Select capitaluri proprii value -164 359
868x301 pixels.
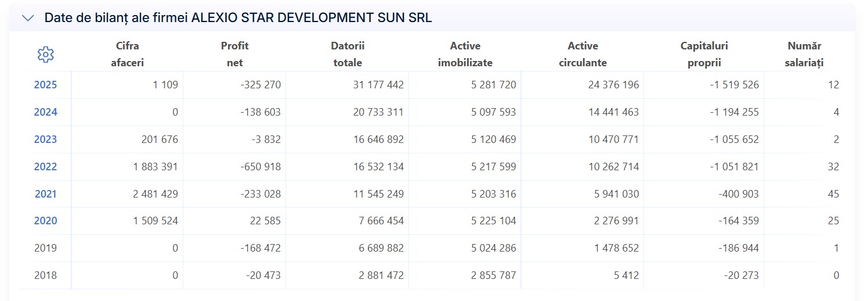(x=738, y=221)
